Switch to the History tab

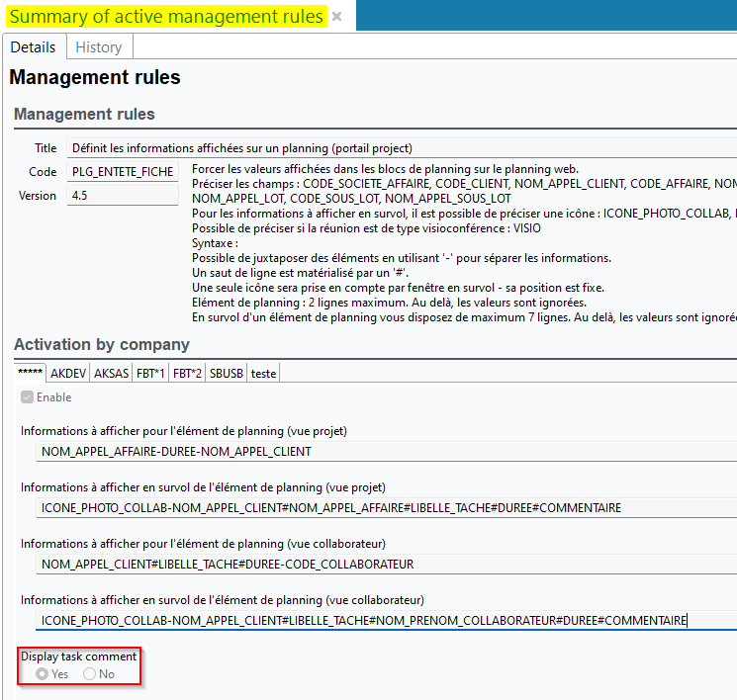pos(99,47)
